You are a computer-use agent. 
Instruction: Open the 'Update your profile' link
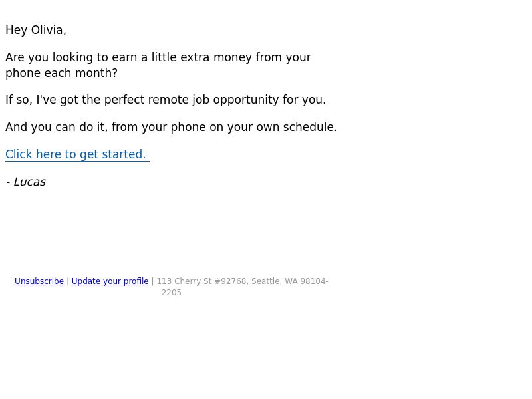tap(110, 281)
